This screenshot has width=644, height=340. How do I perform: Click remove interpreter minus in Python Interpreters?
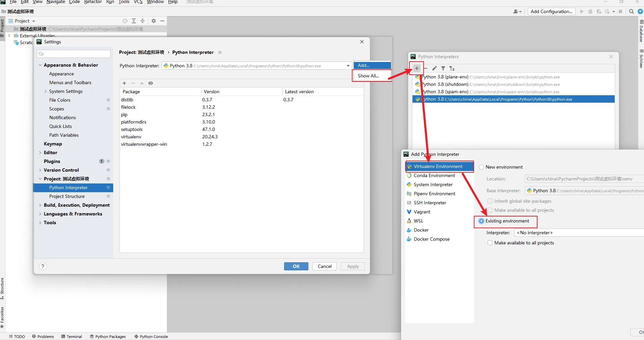(426, 68)
